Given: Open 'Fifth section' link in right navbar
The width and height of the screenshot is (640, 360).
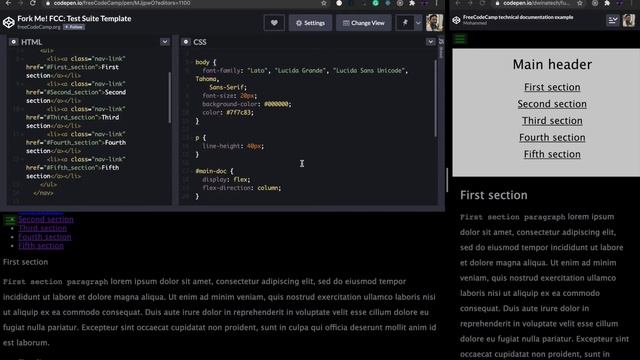Looking at the screenshot, I should [x=552, y=154].
